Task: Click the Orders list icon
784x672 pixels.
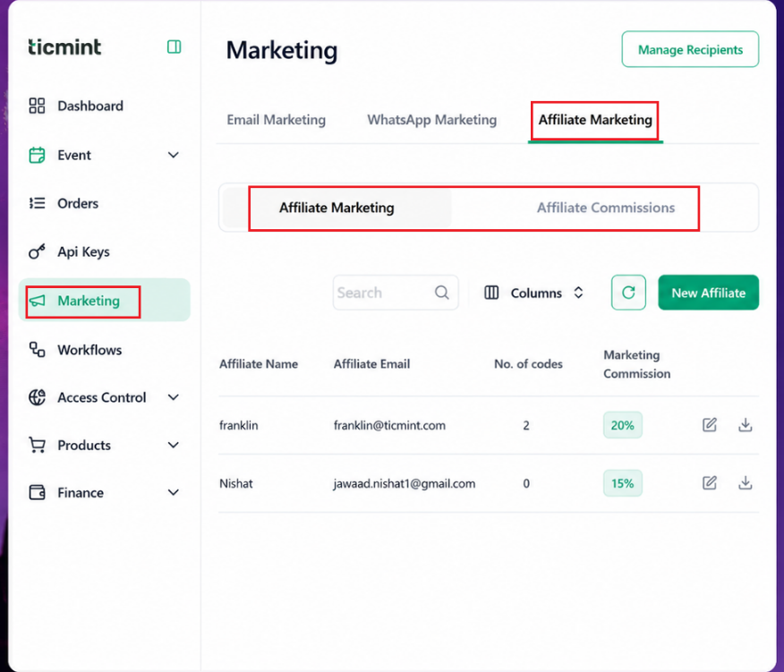Action: pyautogui.click(x=37, y=203)
